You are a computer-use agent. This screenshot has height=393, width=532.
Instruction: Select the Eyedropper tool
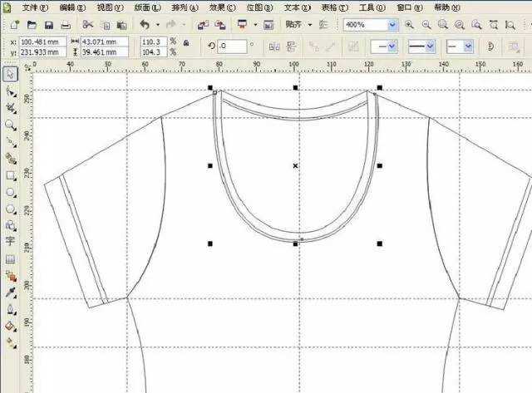[x=11, y=292]
